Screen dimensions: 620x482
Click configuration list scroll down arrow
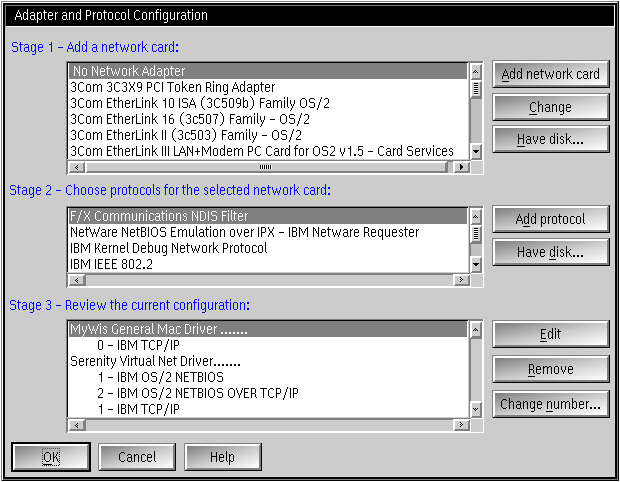476,409
